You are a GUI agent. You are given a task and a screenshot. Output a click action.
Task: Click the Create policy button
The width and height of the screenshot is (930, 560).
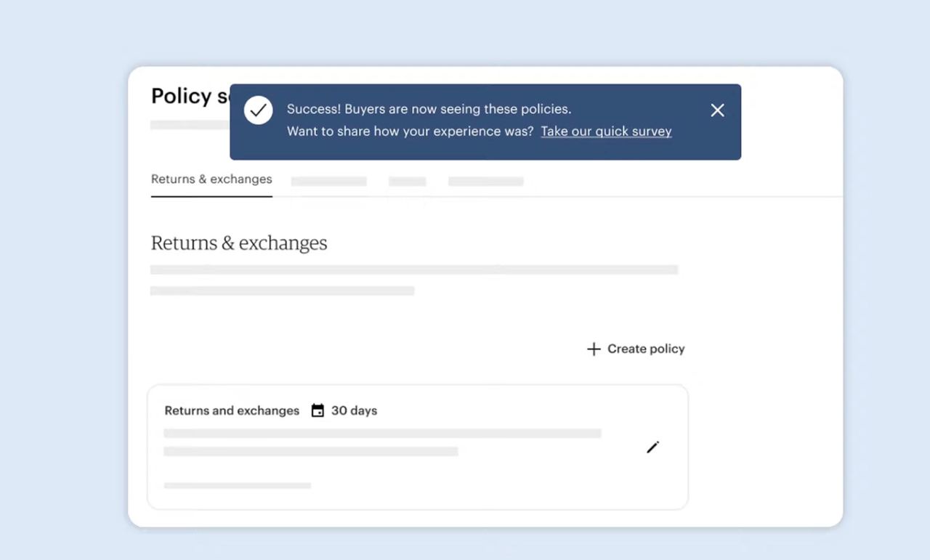pos(636,349)
